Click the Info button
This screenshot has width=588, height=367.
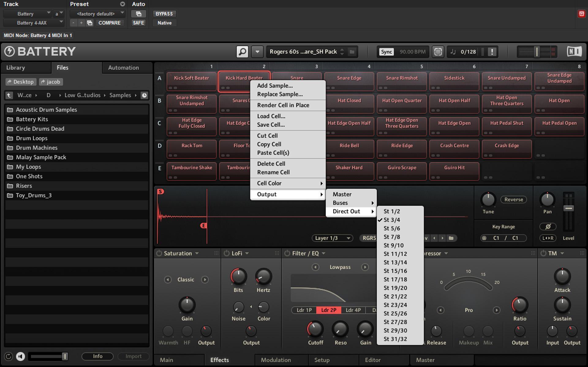point(97,356)
